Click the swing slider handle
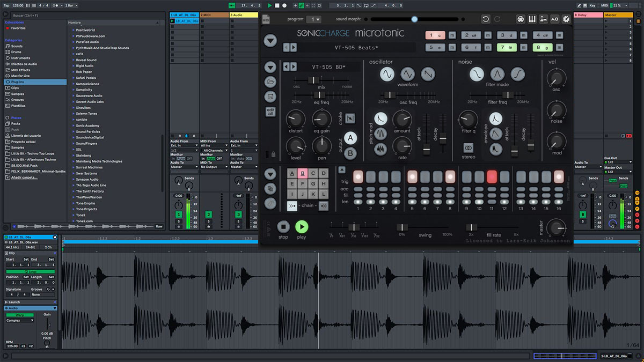This screenshot has height=362, width=644. (x=402, y=227)
